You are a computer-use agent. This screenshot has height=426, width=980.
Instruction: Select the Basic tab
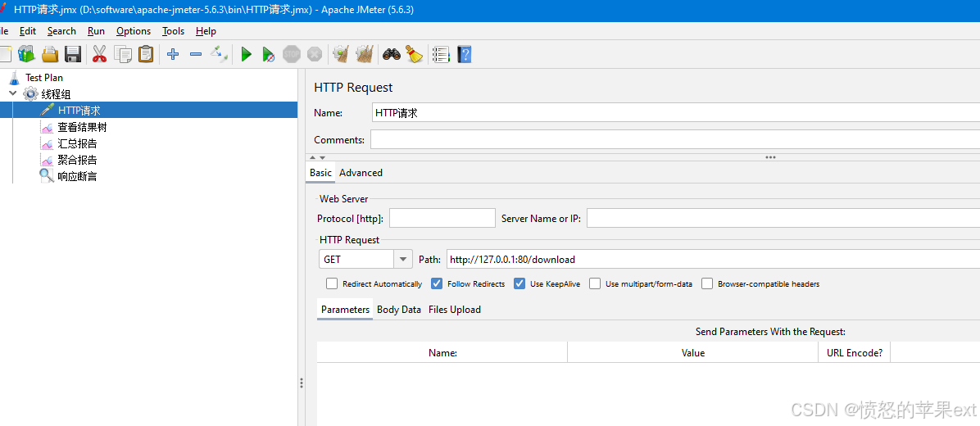320,172
